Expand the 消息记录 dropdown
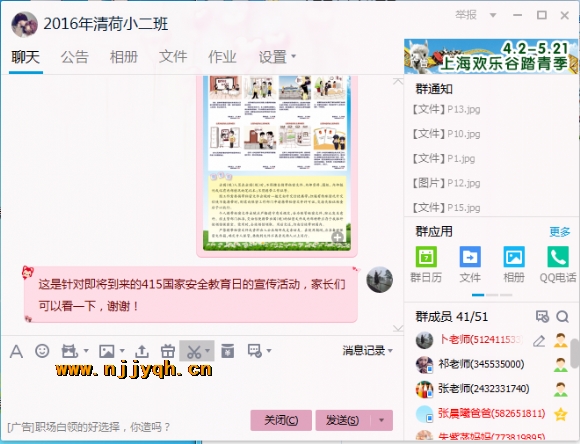This screenshot has width=580, height=444. (391, 350)
